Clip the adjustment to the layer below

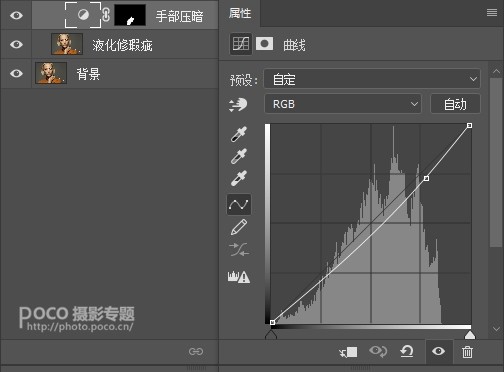(348, 352)
